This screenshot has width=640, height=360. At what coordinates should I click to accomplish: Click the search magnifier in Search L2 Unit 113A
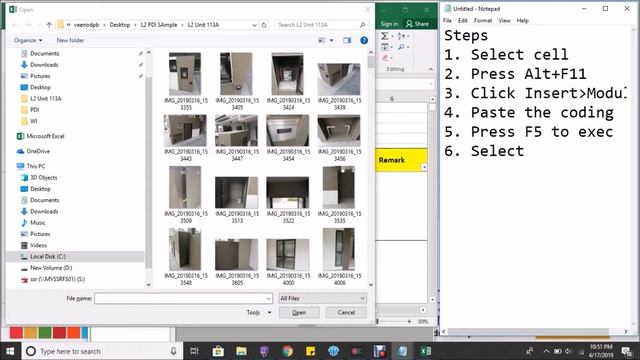(x=362, y=25)
